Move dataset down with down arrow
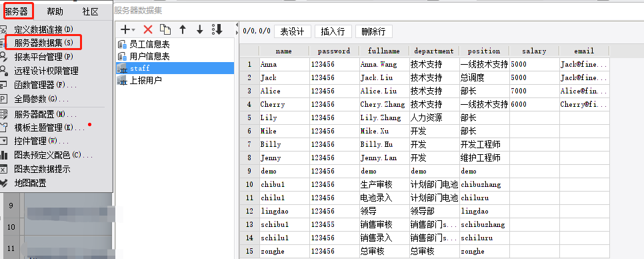Viewport: 644px width, 259px height. tap(200, 29)
